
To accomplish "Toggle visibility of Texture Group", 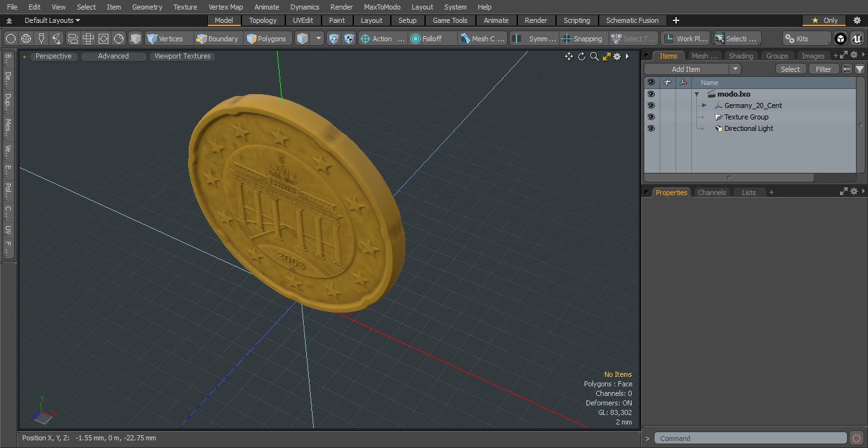I will click(x=651, y=117).
